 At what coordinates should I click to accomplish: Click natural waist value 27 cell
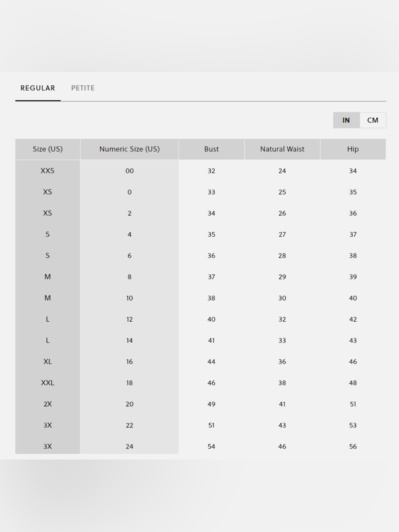point(282,234)
